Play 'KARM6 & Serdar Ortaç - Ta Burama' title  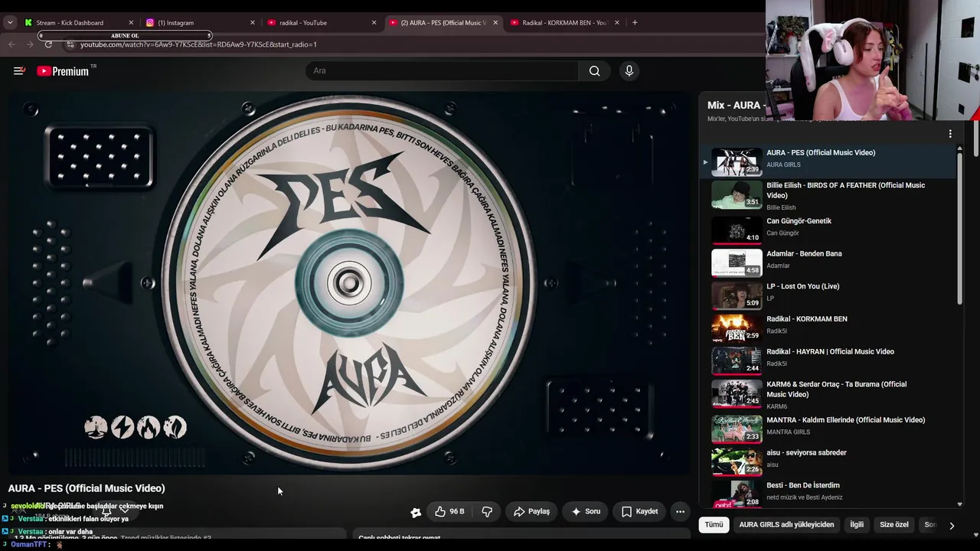(836, 390)
